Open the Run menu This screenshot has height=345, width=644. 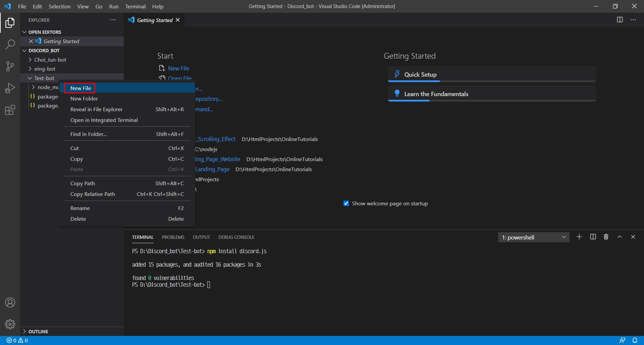click(114, 6)
